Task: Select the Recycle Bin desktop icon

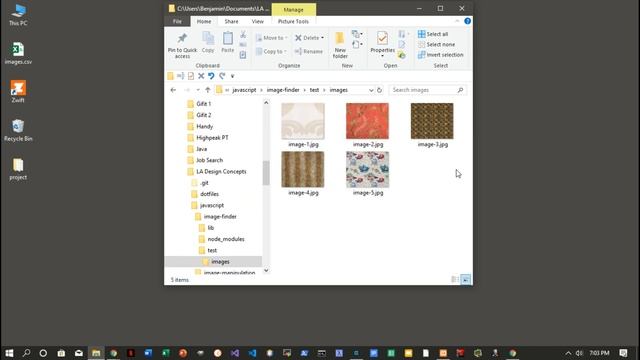Action: click(x=18, y=131)
